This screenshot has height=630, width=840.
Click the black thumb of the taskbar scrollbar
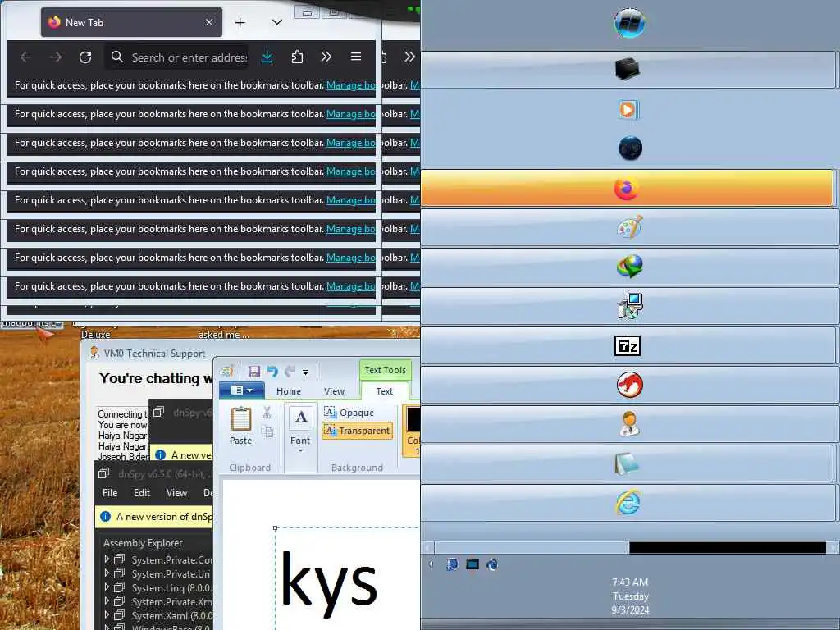(x=727, y=547)
